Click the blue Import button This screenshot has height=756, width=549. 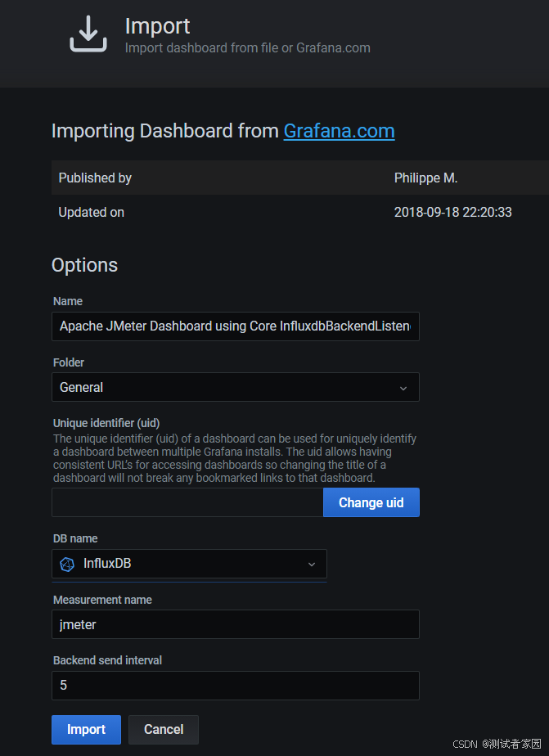pos(86,730)
